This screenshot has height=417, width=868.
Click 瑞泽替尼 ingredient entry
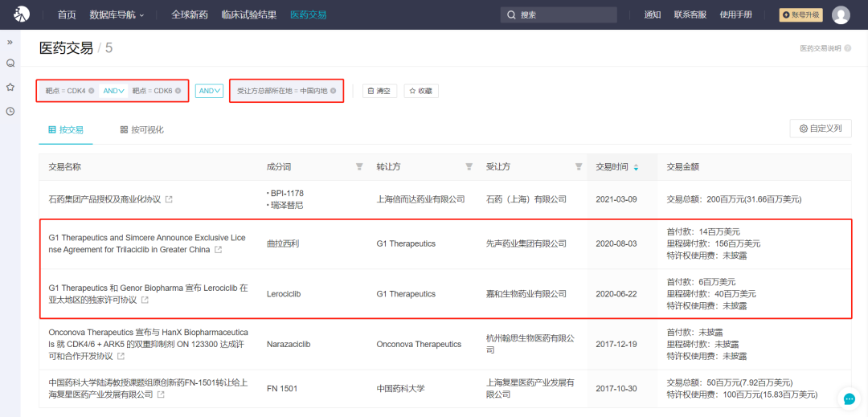click(x=287, y=205)
